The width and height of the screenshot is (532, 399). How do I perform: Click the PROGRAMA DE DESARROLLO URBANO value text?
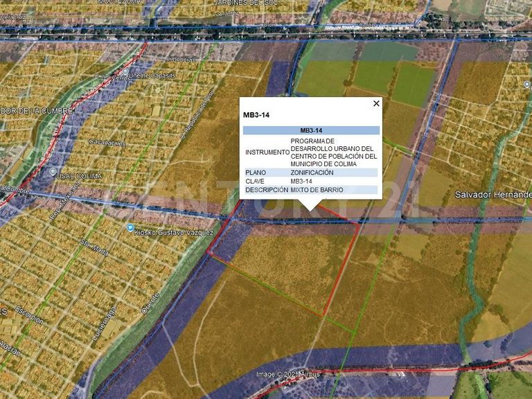tap(333, 152)
